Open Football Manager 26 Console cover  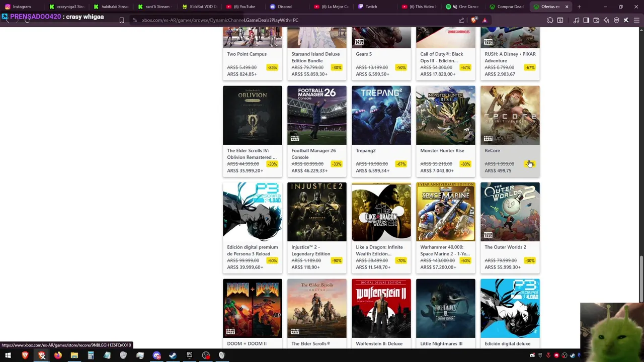pyautogui.click(x=317, y=115)
